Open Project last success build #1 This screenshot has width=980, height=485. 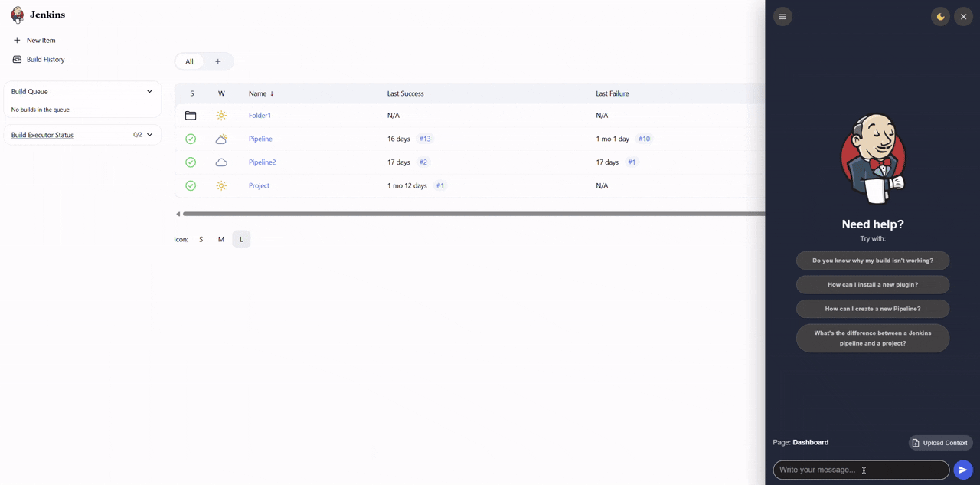[439, 185]
